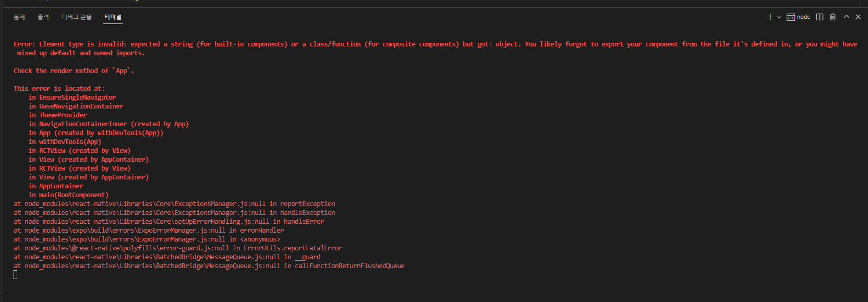Create a new terminal with the plus icon
The width and height of the screenshot is (868, 302).
point(770,17)
